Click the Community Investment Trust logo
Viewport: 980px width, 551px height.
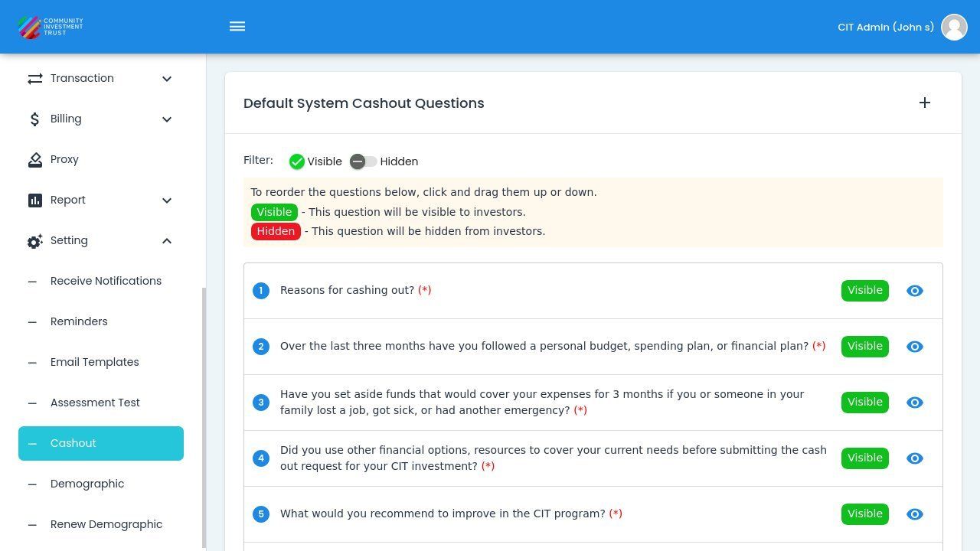click(51, 27)
